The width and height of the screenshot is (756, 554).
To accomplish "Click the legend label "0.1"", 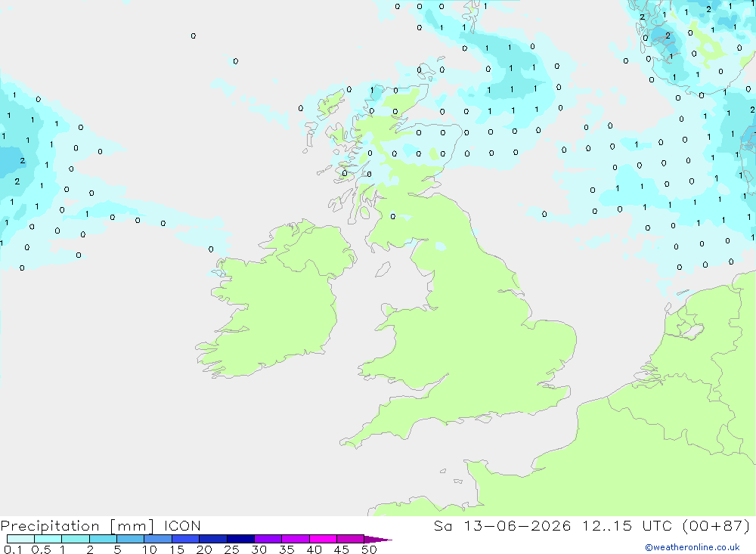I will click(x=13, y=549).
